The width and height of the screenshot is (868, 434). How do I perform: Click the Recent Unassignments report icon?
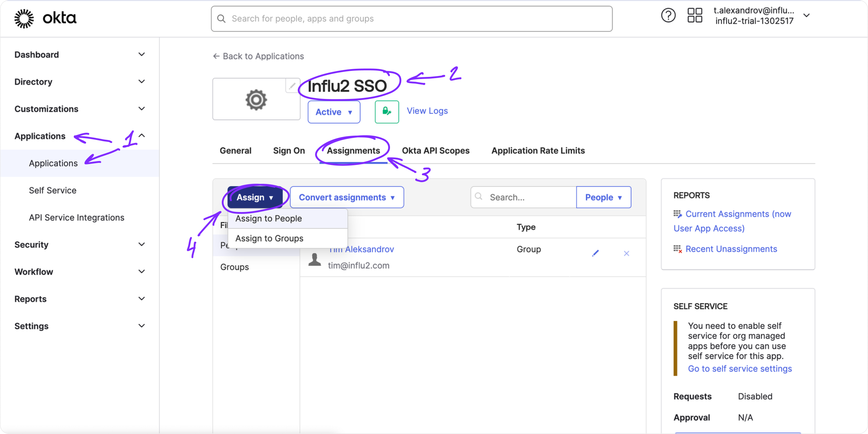point(677,249)
